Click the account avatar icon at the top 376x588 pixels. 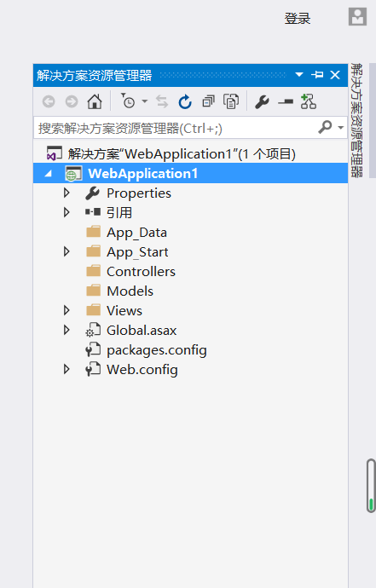coord(357,16)
